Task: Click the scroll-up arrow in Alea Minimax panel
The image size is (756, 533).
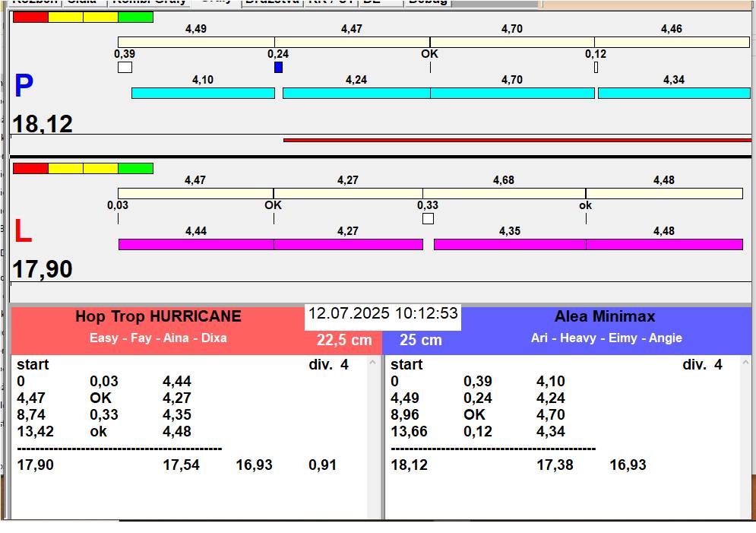Action: pos(746,362)
